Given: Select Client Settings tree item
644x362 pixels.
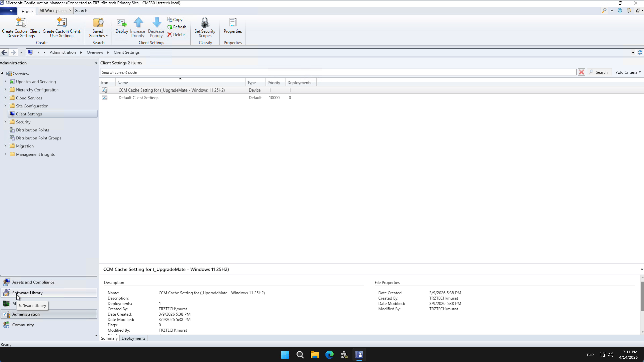Looking at the screenshot, I should coord(53,114).
